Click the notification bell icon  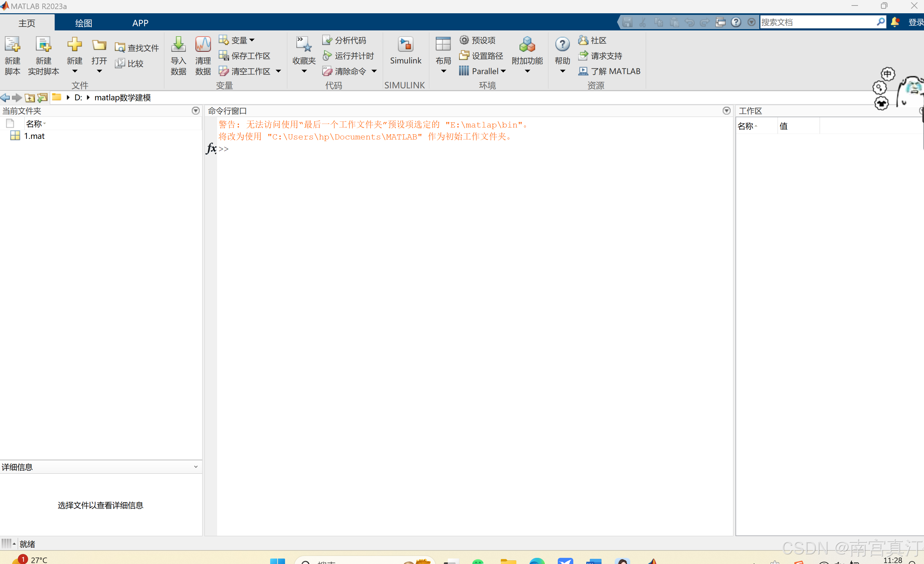pos(895,22)
